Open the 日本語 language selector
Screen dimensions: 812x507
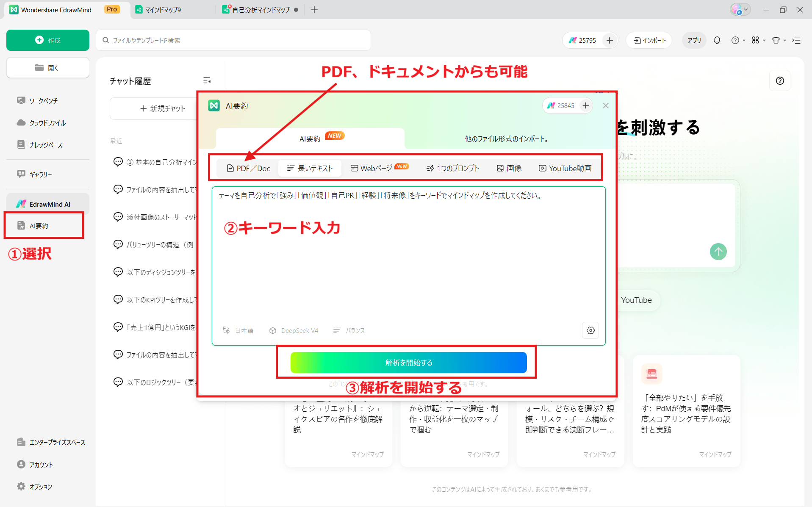click(238, 330)
